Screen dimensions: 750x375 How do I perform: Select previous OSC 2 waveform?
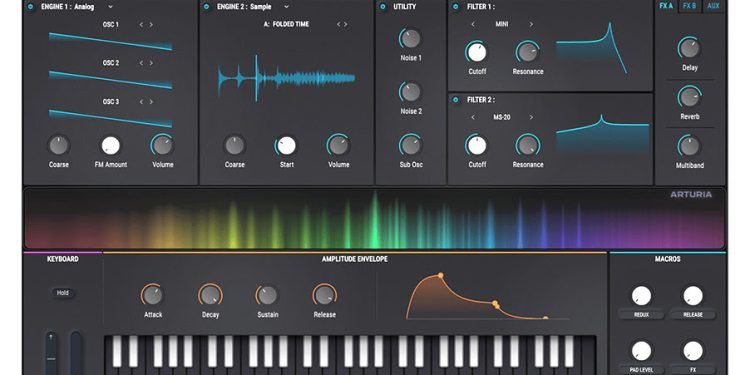[141, 63]
